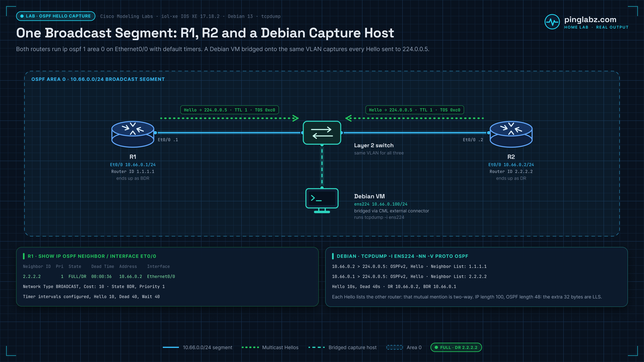Click the Bridged capture host legend dashes

317,347
